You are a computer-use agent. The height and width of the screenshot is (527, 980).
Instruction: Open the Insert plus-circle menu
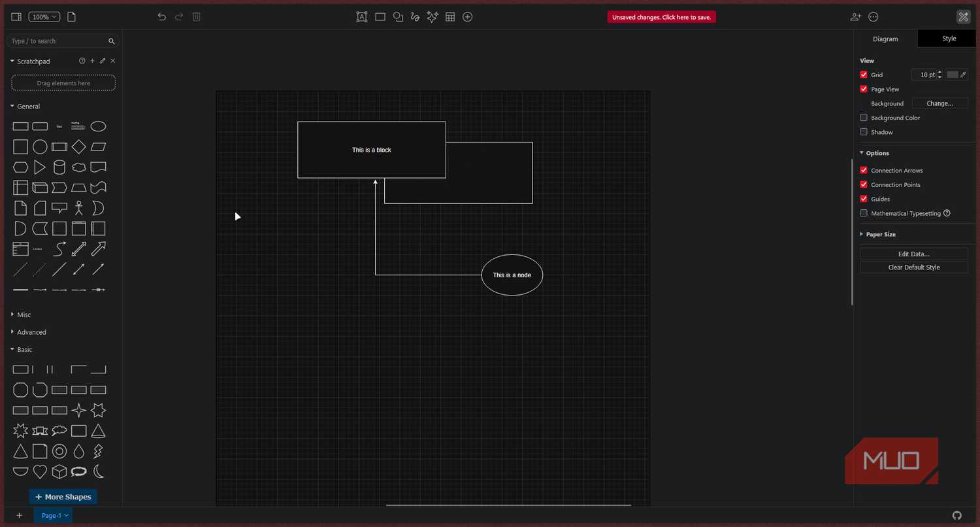(x=468, y=17)
